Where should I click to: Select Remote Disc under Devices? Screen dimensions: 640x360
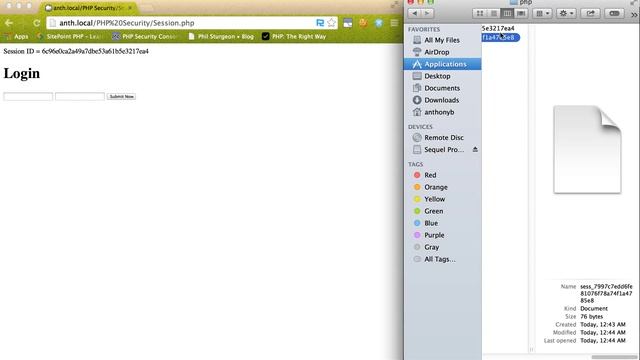click(442, 138)
